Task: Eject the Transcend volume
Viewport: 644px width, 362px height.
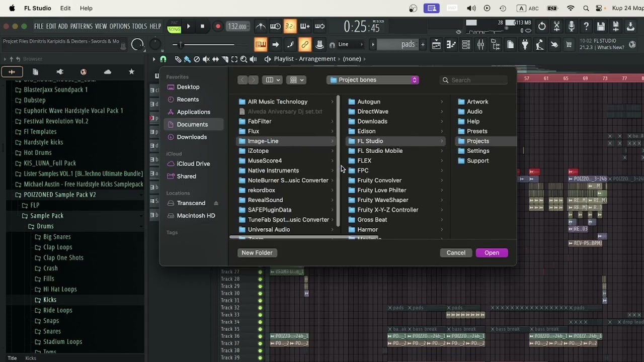Action: click(x=216, y=203)
